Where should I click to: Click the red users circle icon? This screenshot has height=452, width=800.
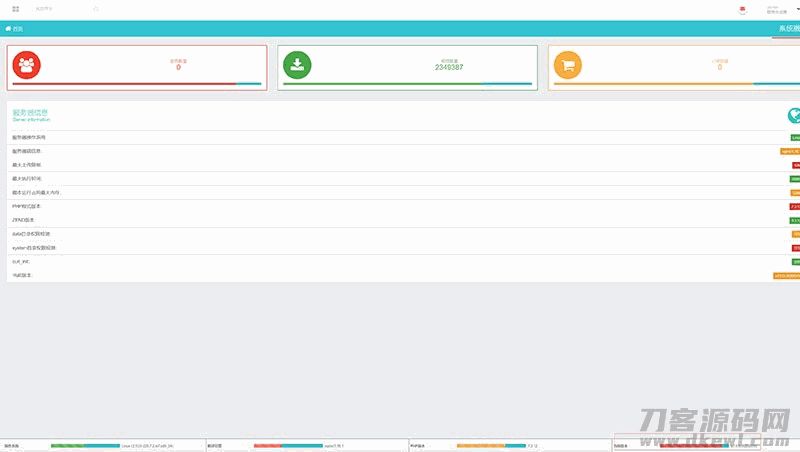pyautogui.click(x=26, y=65)
